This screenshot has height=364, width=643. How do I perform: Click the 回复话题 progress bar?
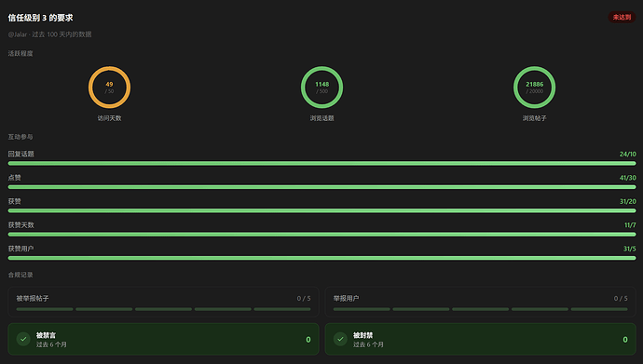coord(321,163)
